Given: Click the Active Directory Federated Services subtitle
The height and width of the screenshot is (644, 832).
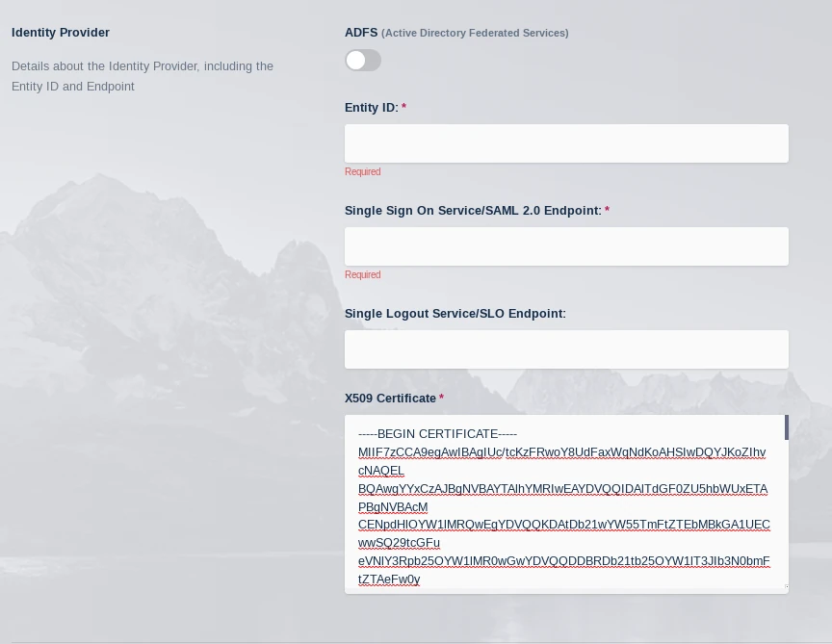Looking at the screenshot, I should click(475, 33).
